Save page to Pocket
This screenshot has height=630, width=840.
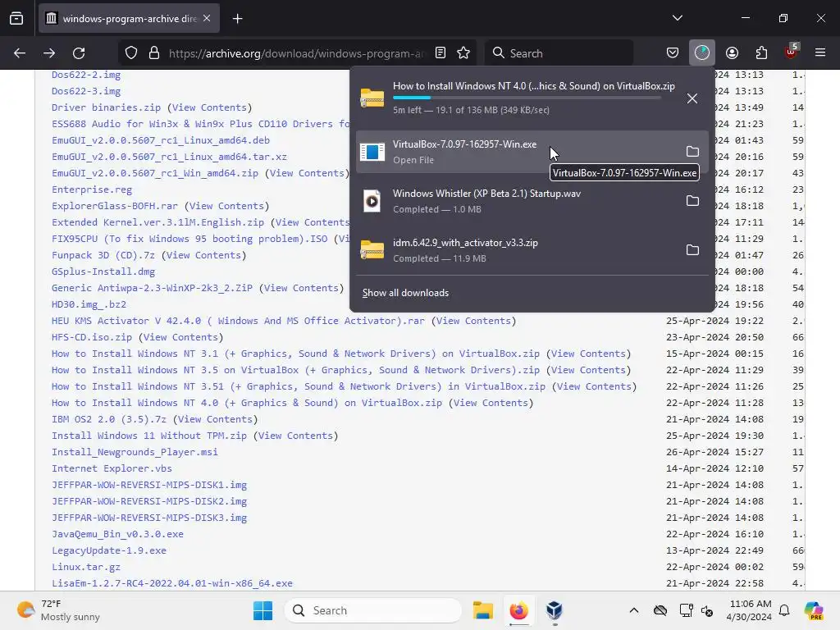point(673,53)
